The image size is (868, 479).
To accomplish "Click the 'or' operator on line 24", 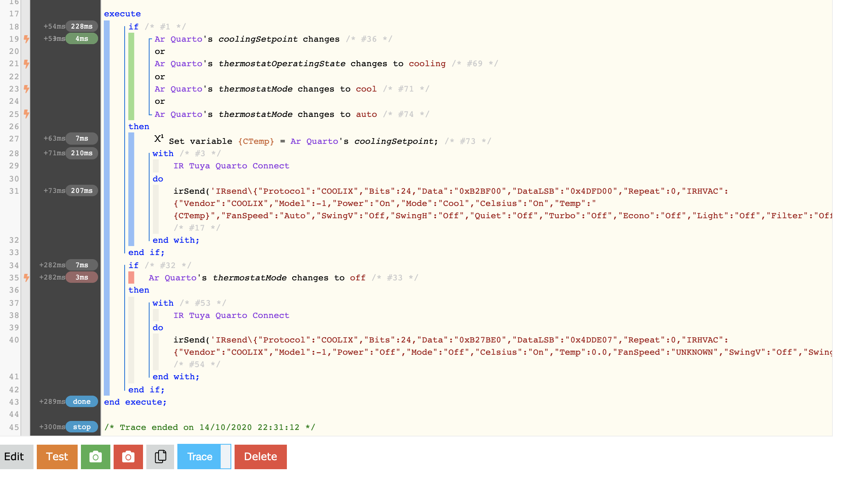I will click(x=160, y=101).
